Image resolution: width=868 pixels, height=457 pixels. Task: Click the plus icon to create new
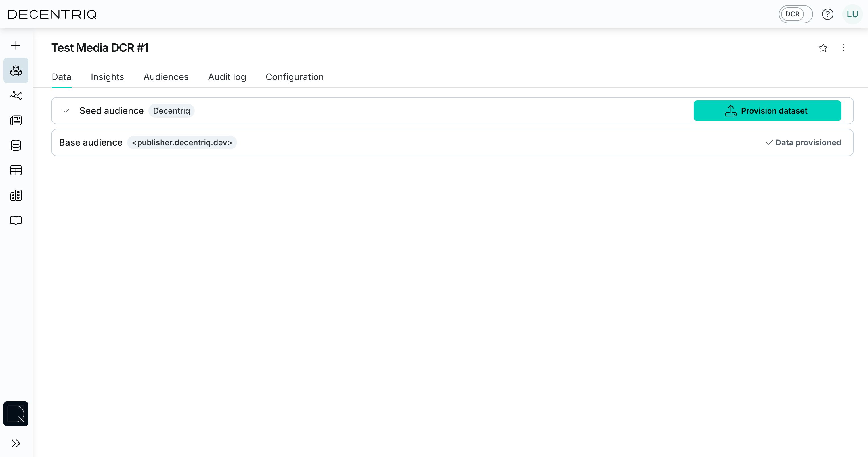coord(16,45)
